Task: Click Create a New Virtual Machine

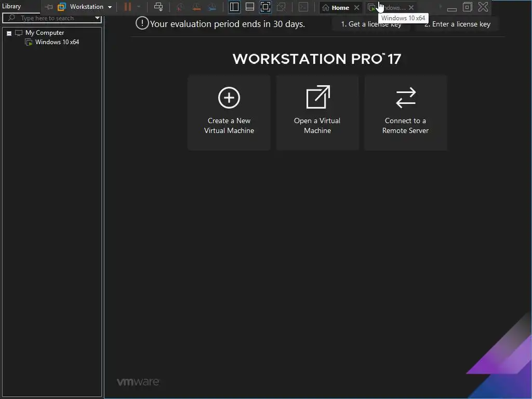Action: point(229,113)
